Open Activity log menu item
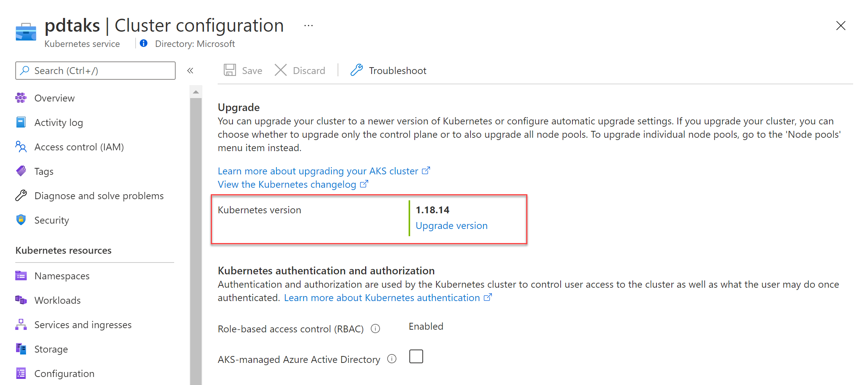 tap(58, 122)
